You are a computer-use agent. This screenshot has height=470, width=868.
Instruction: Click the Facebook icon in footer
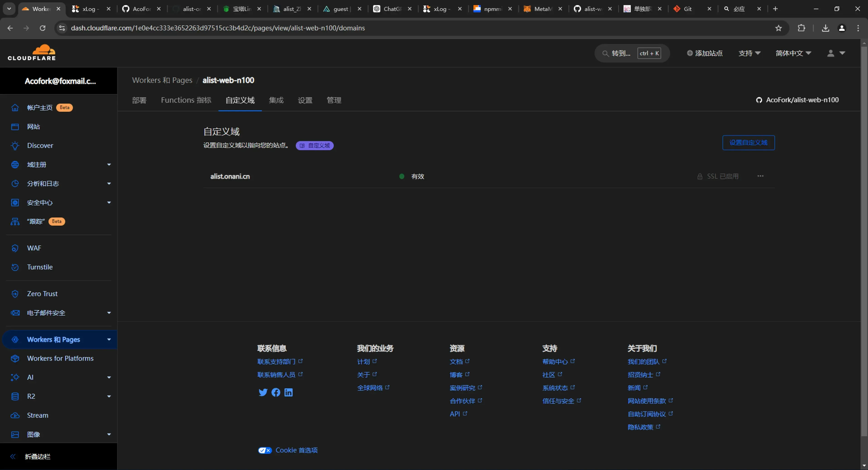coord(276,392)
